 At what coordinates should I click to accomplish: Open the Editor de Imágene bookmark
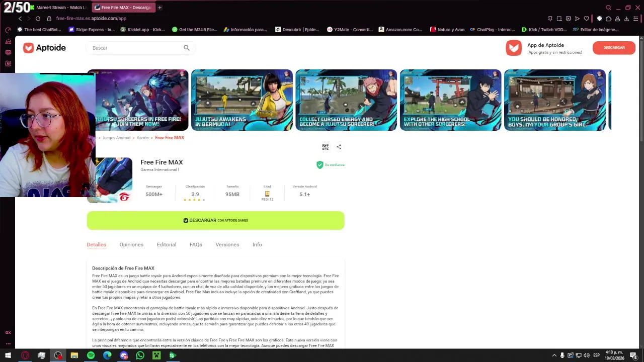tap(596, 30)
